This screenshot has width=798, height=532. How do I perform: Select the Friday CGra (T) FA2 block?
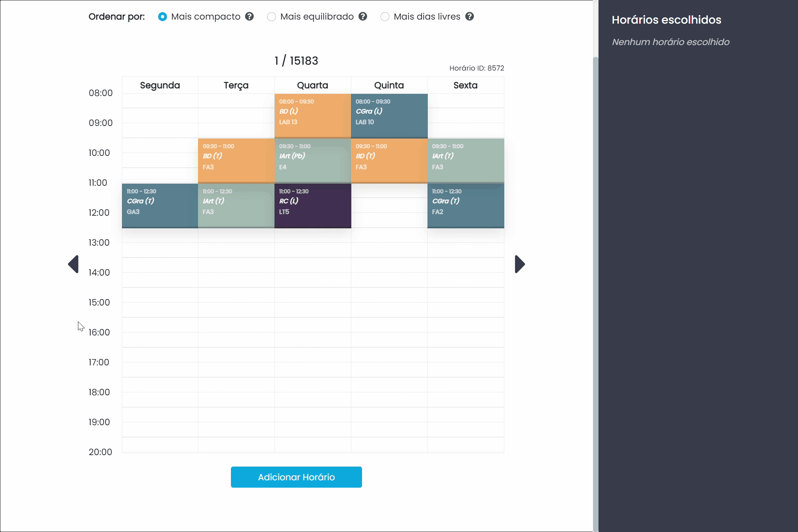coord(465,206)
